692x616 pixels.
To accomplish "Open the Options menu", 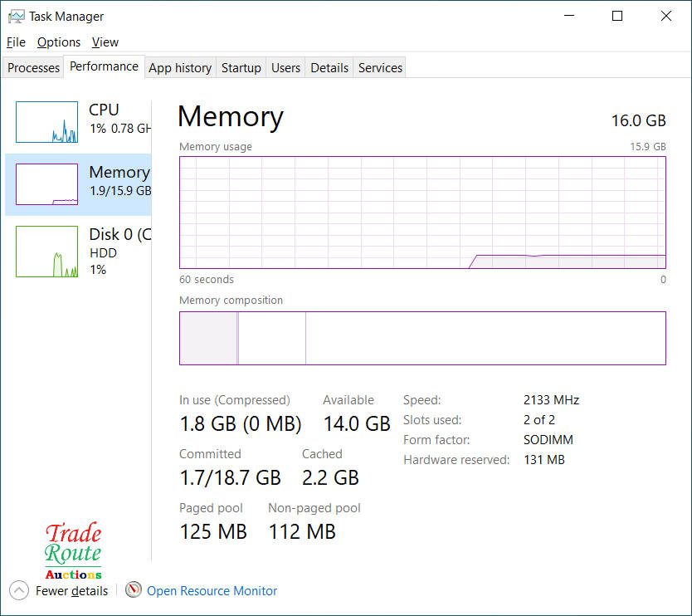I will [59, 42].
